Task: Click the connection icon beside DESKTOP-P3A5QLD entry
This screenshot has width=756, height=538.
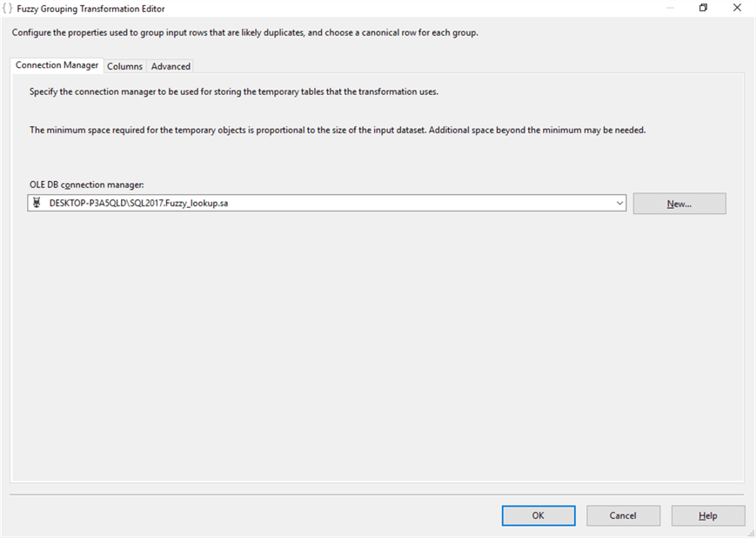Action: (37, 203)
